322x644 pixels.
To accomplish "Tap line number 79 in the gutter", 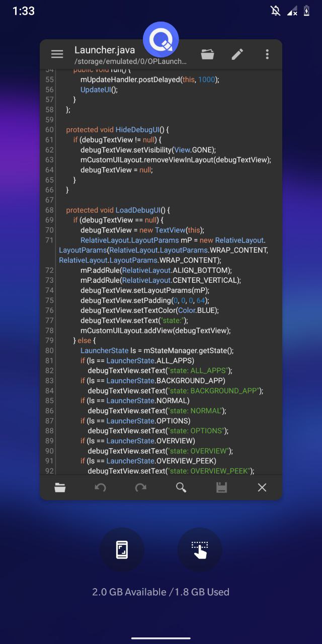I will (x=49, y=341).
